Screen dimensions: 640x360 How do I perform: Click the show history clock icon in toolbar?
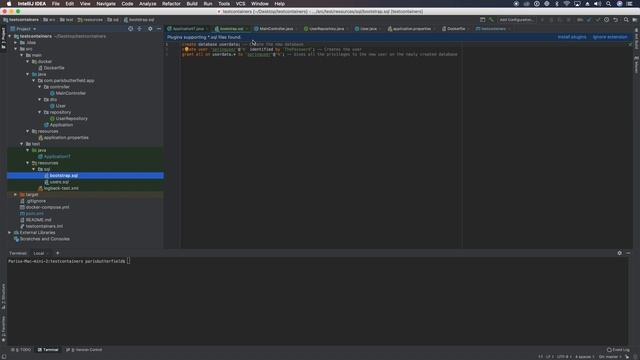click(x=607, y=20)
